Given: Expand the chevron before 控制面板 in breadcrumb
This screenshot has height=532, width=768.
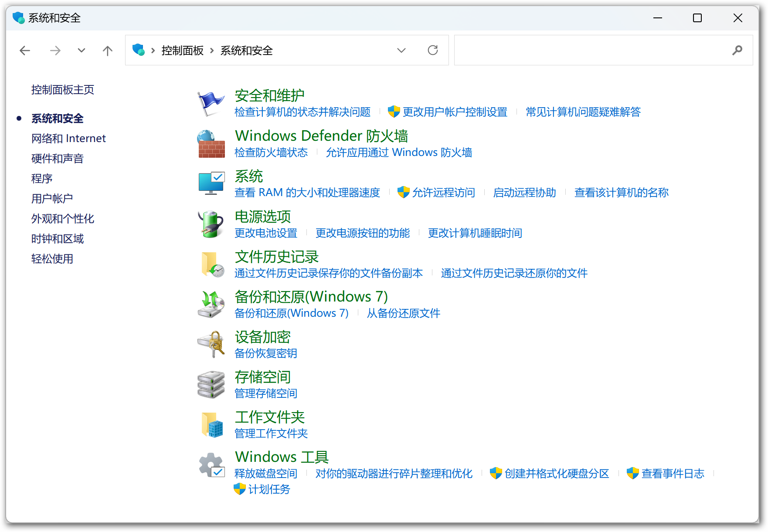Looking at the screenshot, I should pyautogui.click(x=153, y=51).
